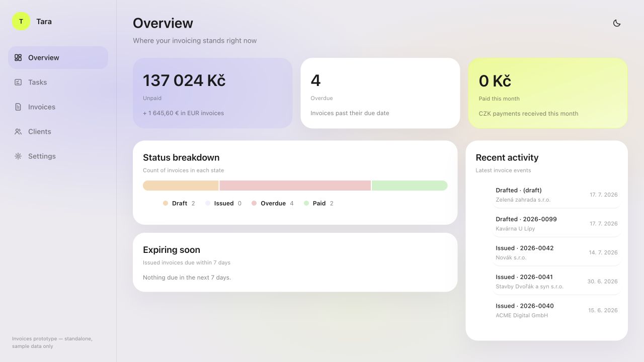
Task: Click the Paid segment of the status bar
Action: tap(410, 186)
